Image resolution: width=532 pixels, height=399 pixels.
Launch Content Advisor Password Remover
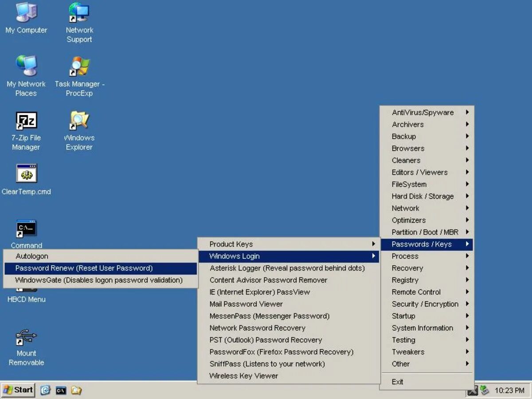coord(288,280)
